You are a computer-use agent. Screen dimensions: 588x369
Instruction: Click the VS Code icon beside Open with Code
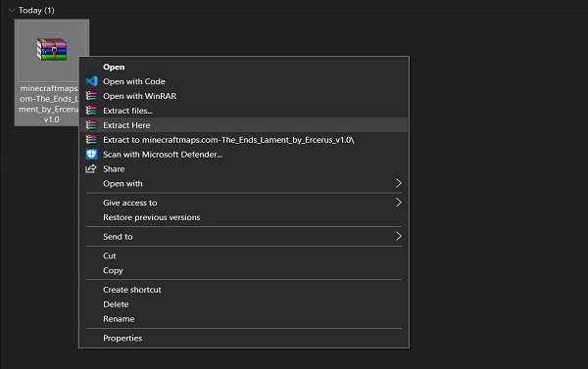click(x=91, y=81)
